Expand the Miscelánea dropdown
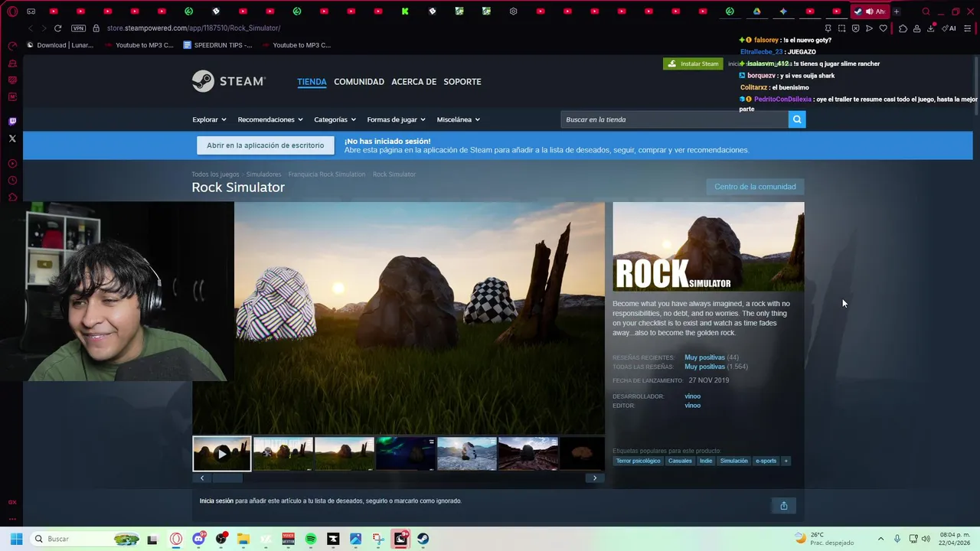Viewport: 980px width, 551px height. (x=458, y=119)
